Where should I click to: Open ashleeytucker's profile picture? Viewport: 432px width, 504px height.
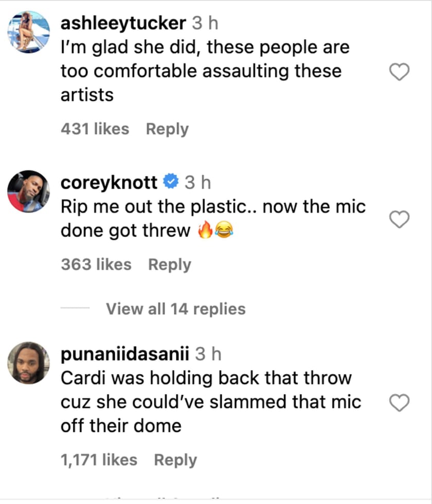tap(28, 31)
